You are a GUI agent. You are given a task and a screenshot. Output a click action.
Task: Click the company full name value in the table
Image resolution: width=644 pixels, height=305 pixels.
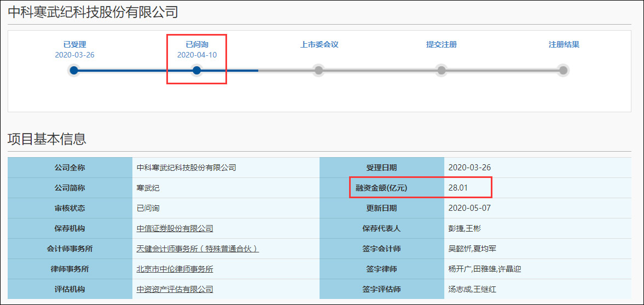[x=187, y=168]
